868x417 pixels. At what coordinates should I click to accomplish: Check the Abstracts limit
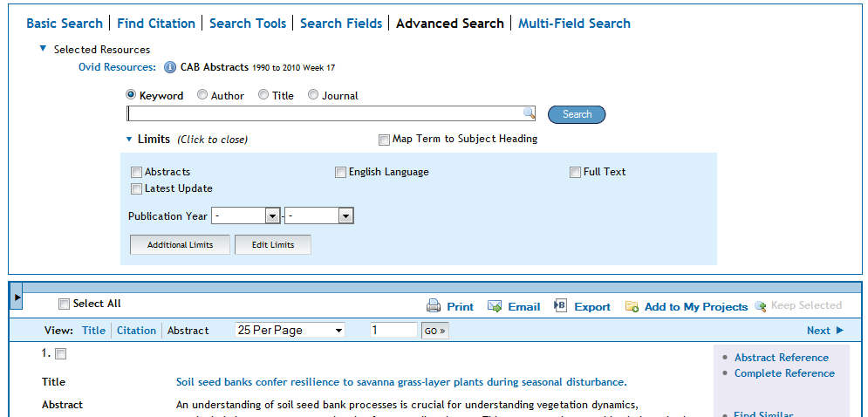137,172
